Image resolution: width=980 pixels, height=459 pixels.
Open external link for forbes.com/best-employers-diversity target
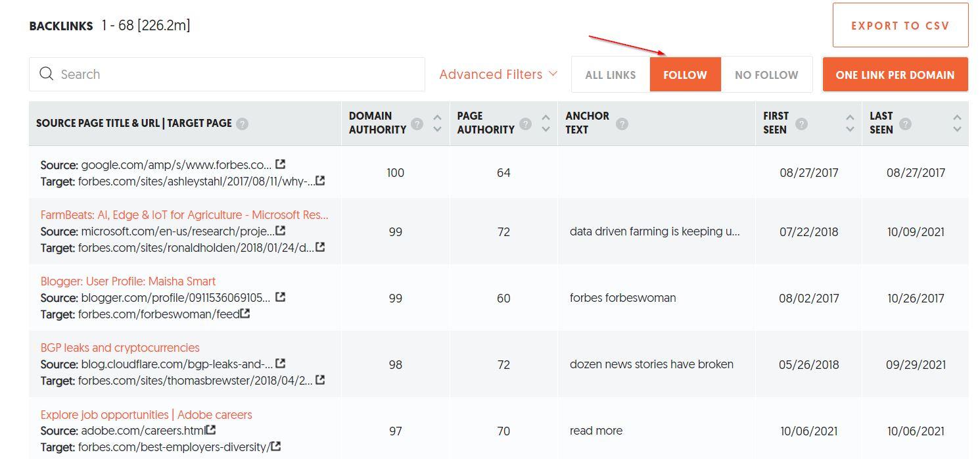276,447
